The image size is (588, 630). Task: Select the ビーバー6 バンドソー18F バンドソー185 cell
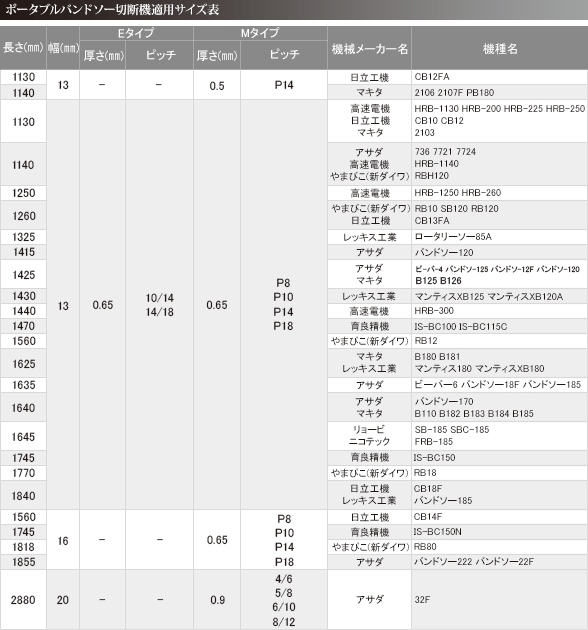(500, 385)
